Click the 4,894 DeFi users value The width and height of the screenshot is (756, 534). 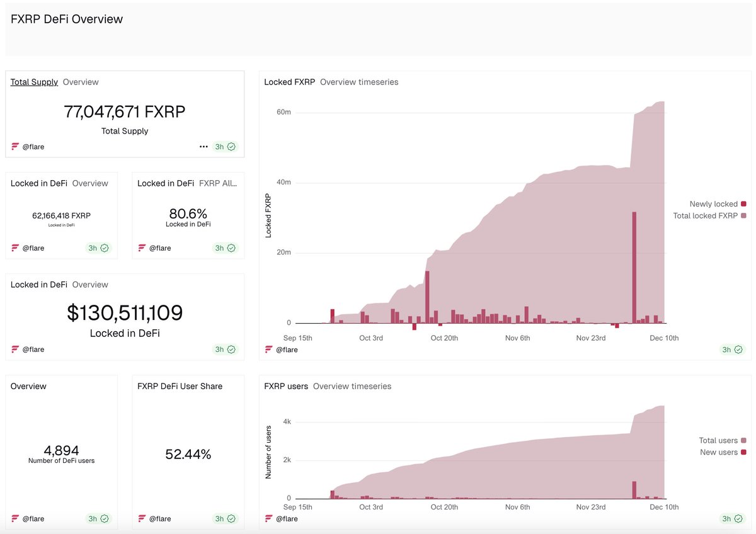coord(61,450)
